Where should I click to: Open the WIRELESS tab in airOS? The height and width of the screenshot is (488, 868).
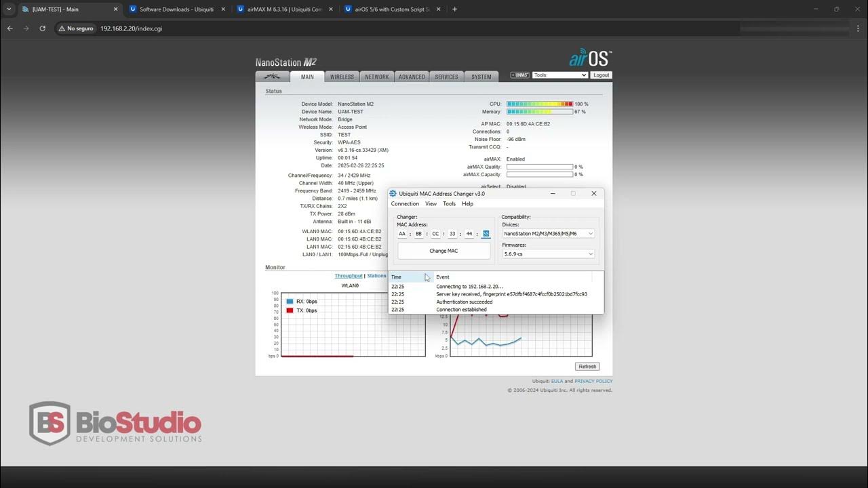[x=342, y=77]
